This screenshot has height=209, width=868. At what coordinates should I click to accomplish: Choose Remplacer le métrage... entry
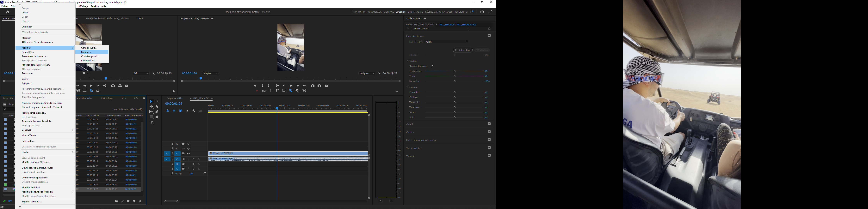click(x=46, y=113)
